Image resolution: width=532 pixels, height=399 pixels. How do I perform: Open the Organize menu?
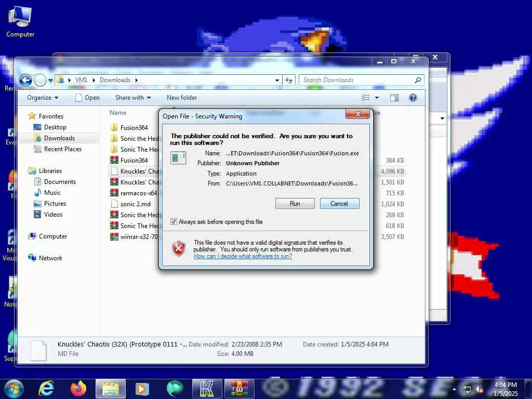tap(43, 98)
